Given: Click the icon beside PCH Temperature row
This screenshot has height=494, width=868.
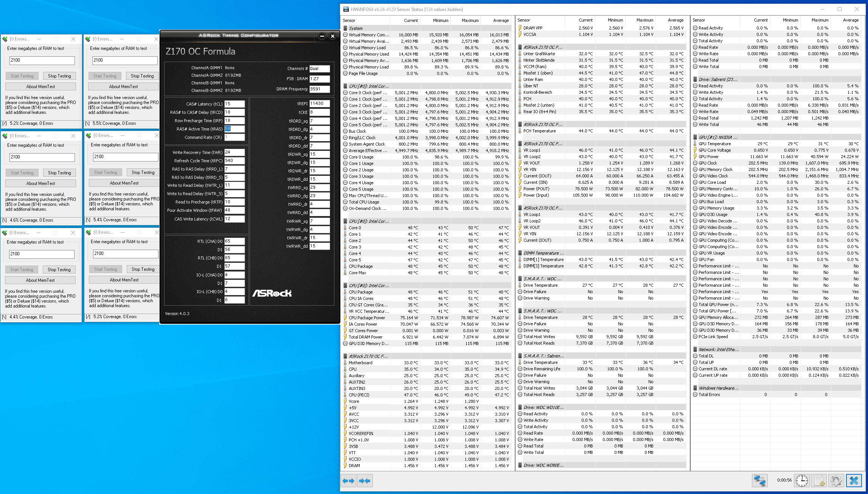Looking at the screenshot, I should 520,131.
